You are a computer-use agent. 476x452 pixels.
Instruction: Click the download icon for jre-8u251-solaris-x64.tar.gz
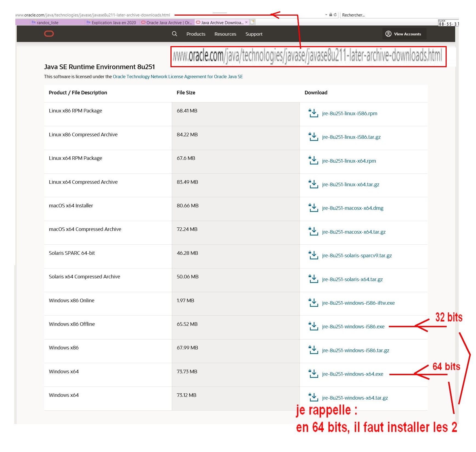[313, 279]
